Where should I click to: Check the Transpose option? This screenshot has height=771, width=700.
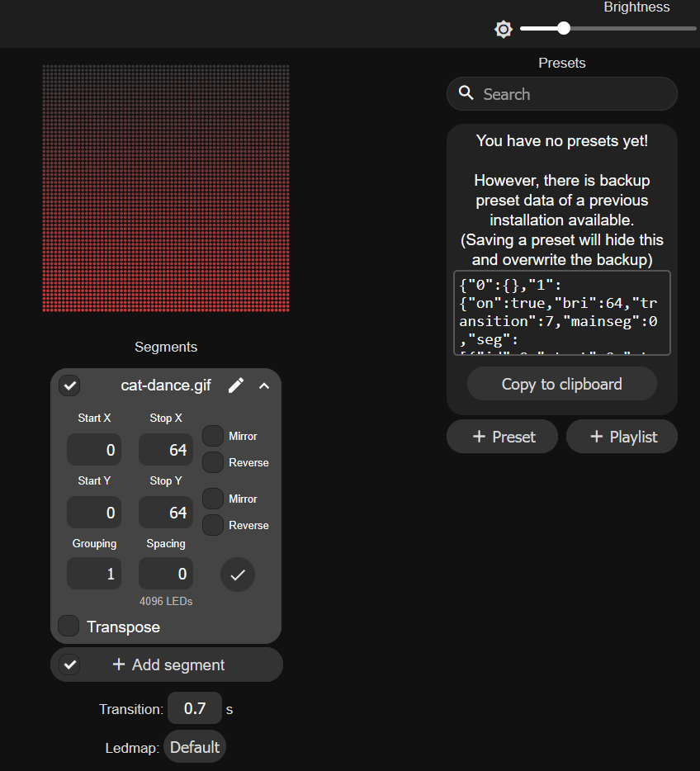(69, 627)
